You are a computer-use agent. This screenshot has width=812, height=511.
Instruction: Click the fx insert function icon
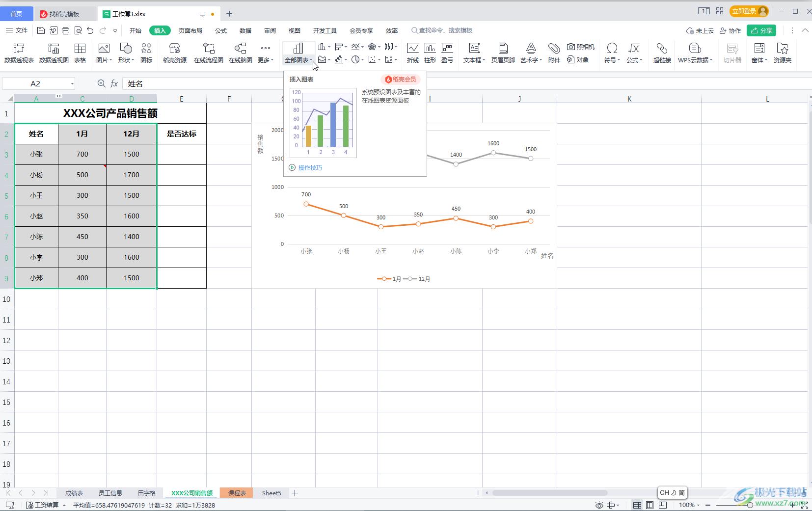click(114, 84)
